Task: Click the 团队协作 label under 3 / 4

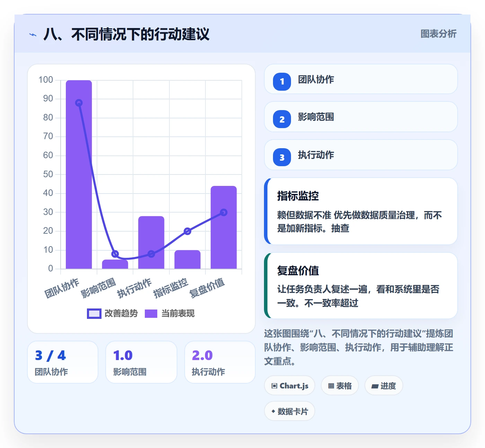Action: click(51, 372)
